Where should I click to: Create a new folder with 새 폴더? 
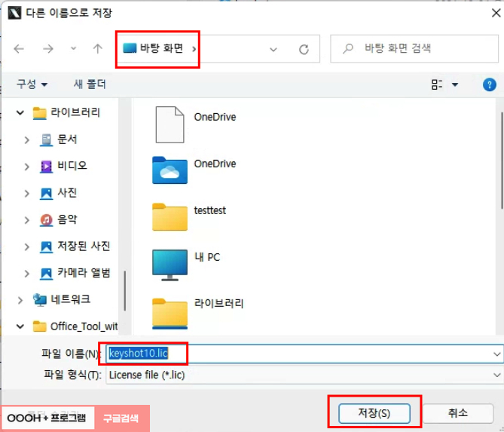pyautogui.click(x=90, y=84)
